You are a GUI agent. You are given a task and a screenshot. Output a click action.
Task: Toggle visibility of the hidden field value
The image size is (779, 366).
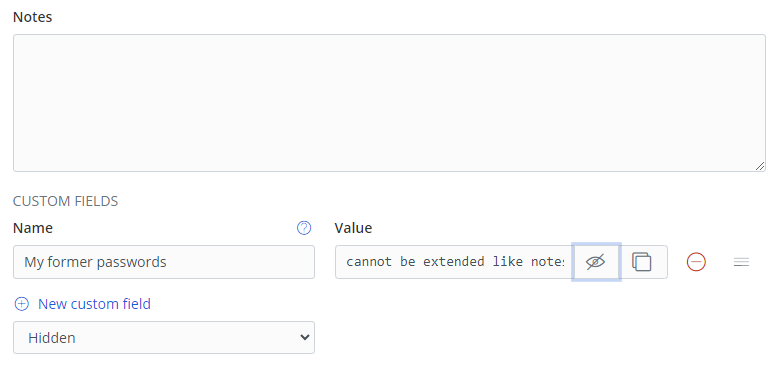coord(596,262)
